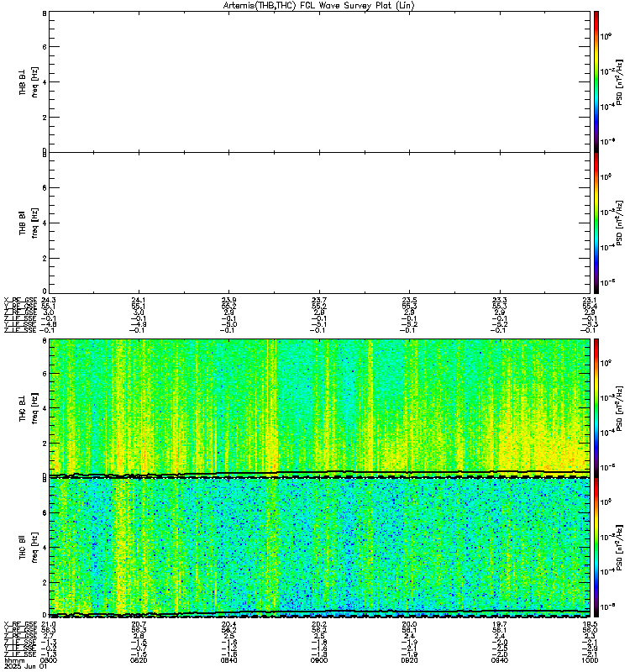
Task: Click the PSD units label beside THB B⊥ color bar
Action: click(619, 82)
